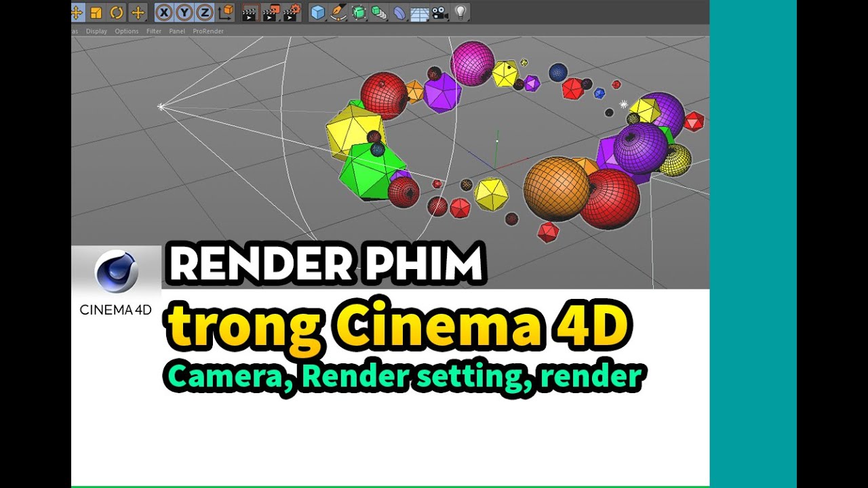Open the ProRender viewport menu
868x488 pixels.
tap(208, 31)
